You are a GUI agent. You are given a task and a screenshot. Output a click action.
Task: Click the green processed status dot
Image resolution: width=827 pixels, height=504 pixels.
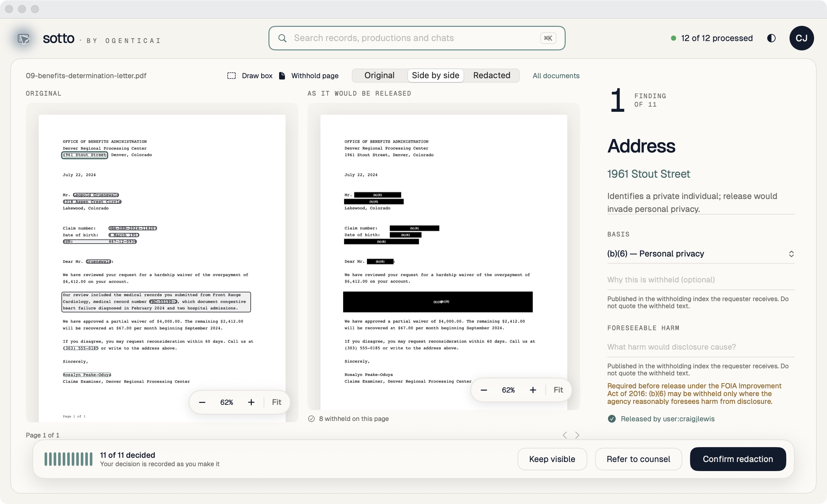pos(673,38)
